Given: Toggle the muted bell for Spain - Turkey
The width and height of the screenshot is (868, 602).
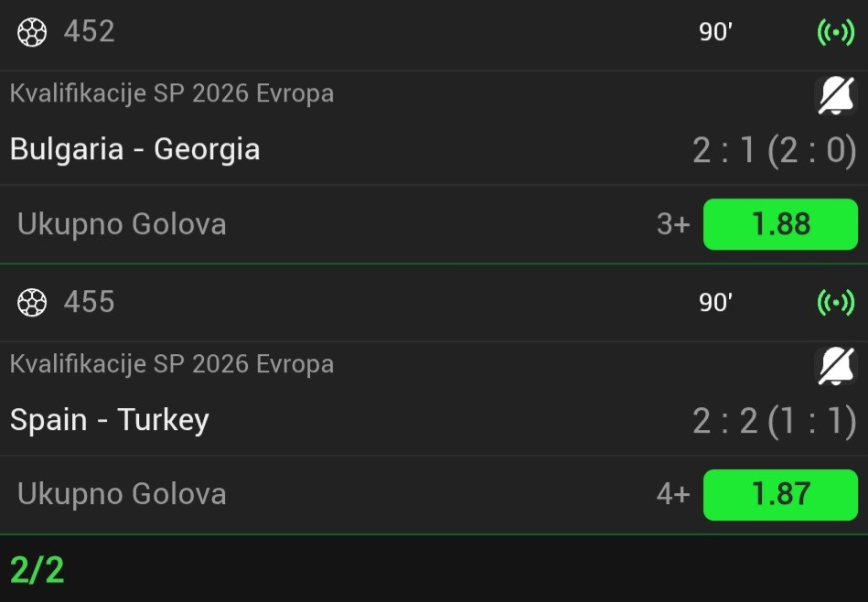Looking at the screenshot, I should 835,366.
